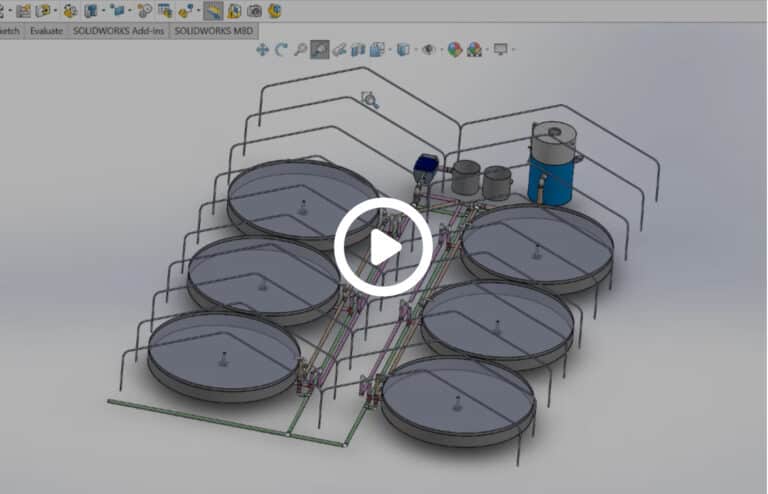768x494 pixels.
Task: Click the Rotate View icon
Action: click(281, 49)
